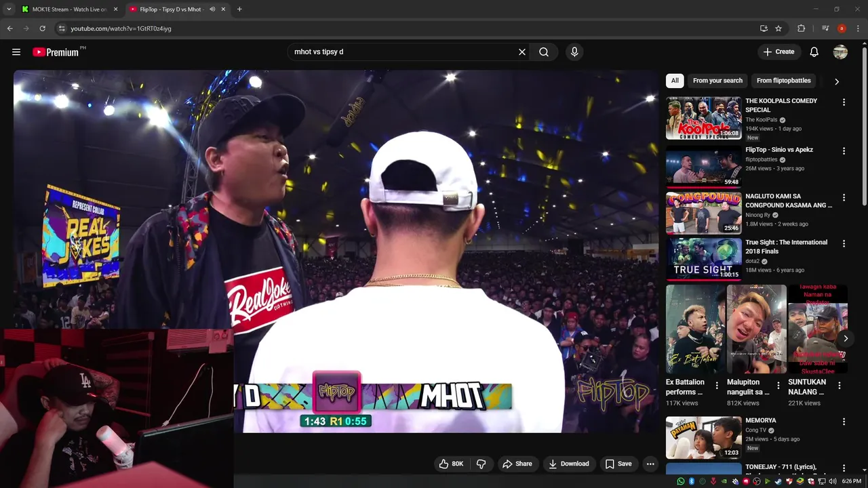Reload the page

[42, 28]
